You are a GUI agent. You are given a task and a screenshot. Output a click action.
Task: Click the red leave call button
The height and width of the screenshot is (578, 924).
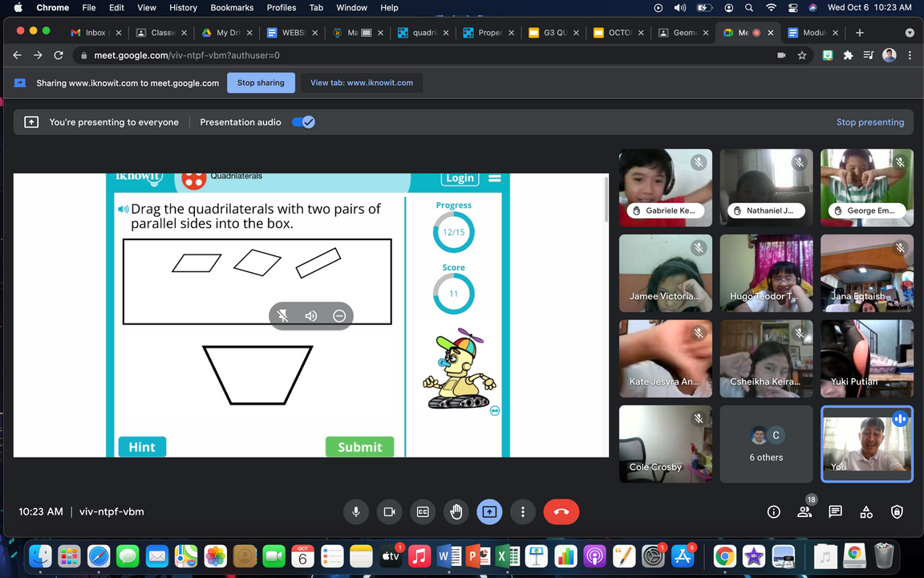click(x=561, y=511)
